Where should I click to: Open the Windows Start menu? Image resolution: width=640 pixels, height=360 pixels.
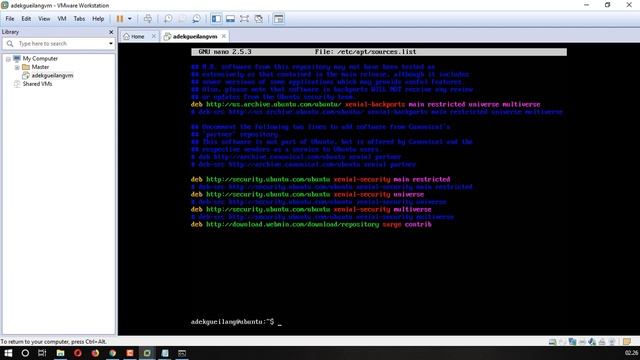pyautogui.click(x=8, y=353)
